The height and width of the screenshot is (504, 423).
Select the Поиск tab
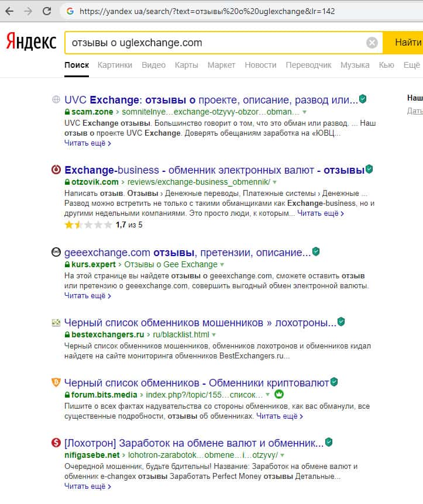[x=77, y=65]
